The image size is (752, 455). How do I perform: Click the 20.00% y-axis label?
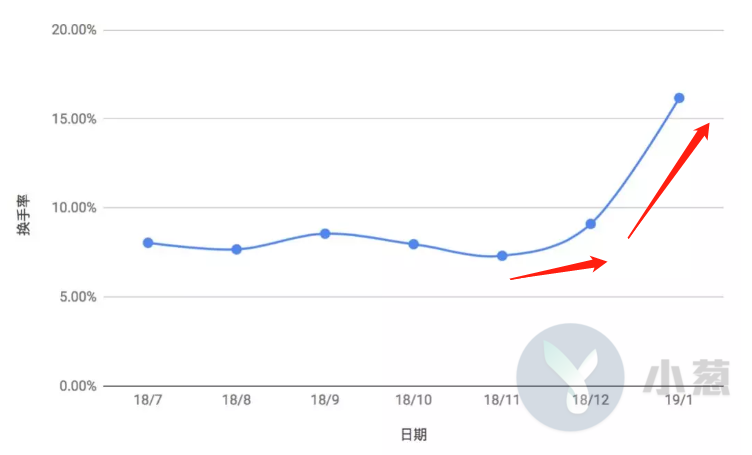point(73,30)
